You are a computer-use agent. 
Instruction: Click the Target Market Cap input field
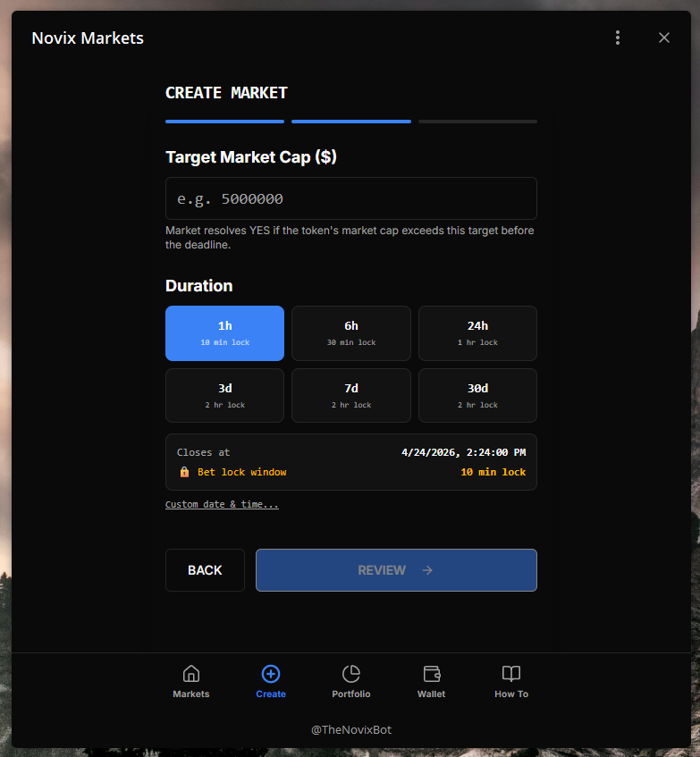(x=351, y=198)
